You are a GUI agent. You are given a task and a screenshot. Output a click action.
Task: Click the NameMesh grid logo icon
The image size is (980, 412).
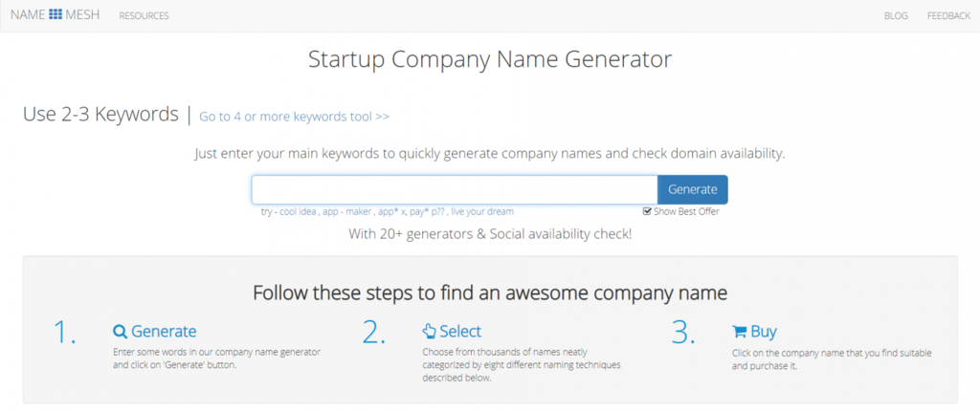click(x=56, y=15)
